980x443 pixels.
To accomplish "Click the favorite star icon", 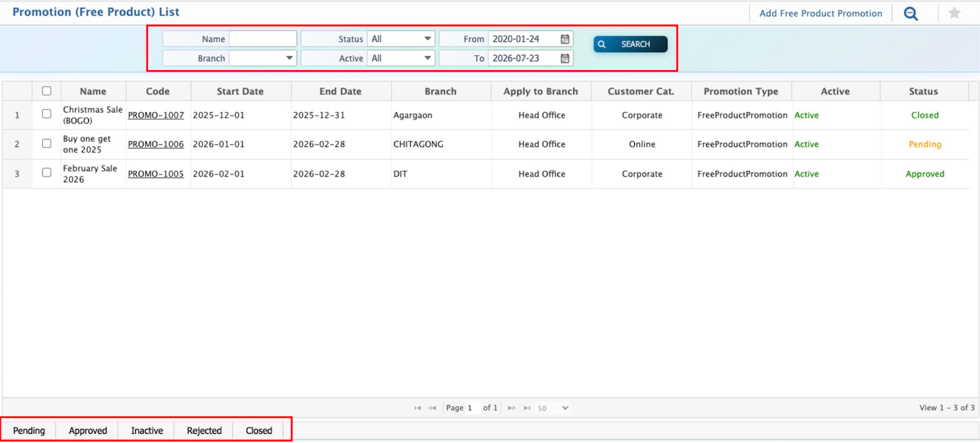I will (x=954, y=13).
